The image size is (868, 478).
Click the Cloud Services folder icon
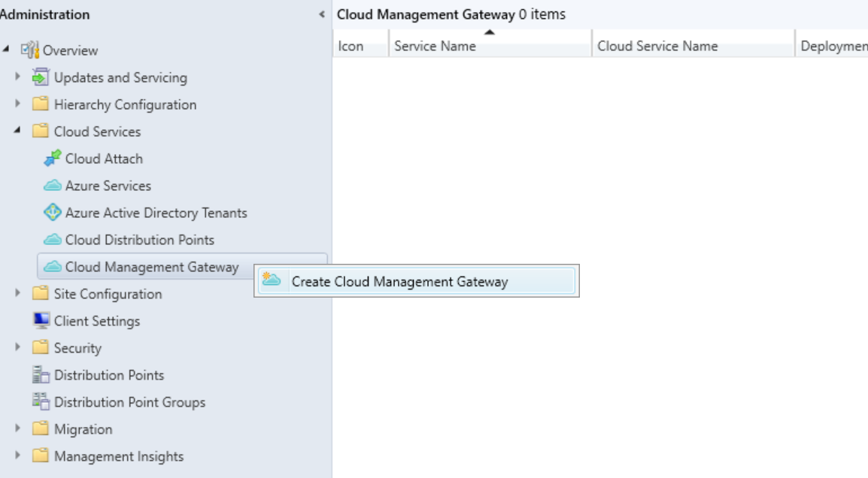[x=41, y=131]
